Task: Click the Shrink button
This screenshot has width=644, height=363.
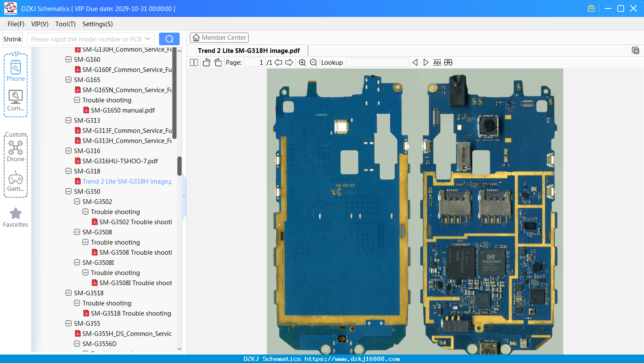Action: 12,39
